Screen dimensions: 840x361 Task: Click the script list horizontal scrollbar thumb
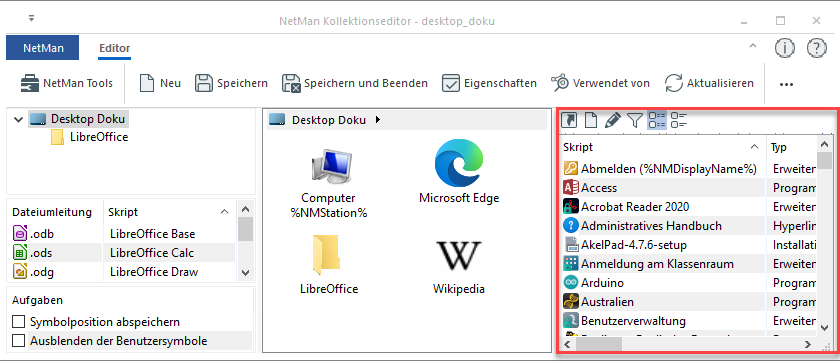tap(598, 344)
